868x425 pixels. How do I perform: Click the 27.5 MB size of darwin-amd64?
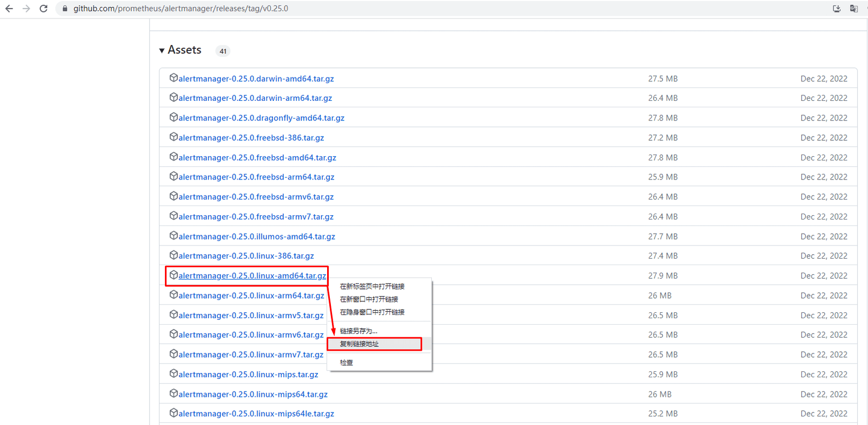pos(663,79)
